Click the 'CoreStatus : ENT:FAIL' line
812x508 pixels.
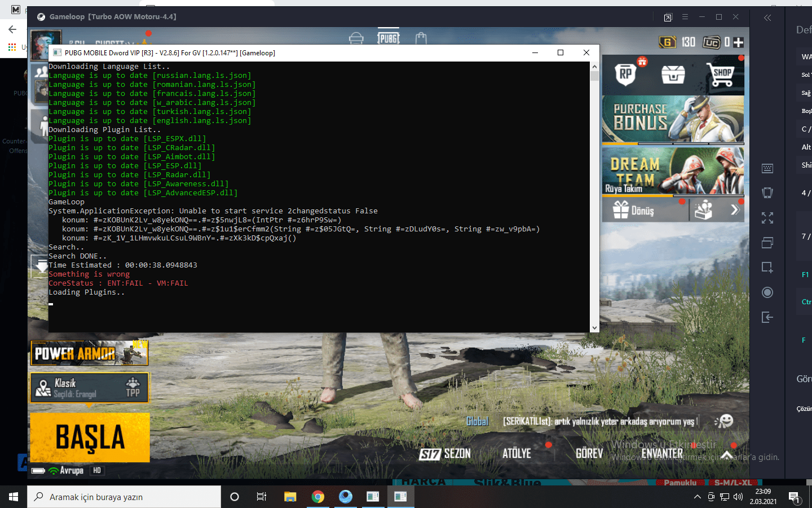click(118, 283)
